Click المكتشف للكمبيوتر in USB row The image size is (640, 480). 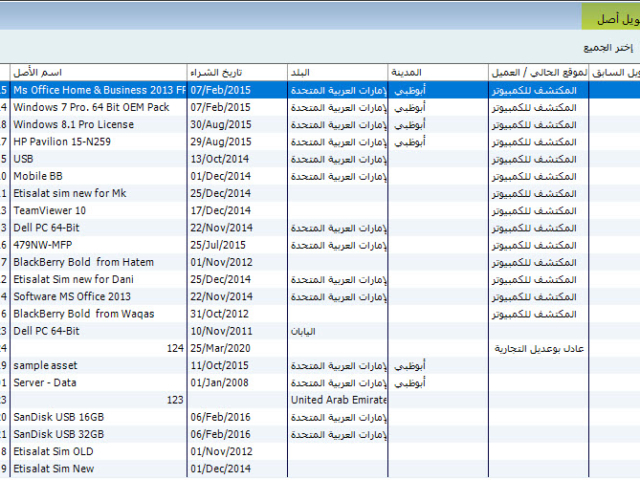(534, 159)
